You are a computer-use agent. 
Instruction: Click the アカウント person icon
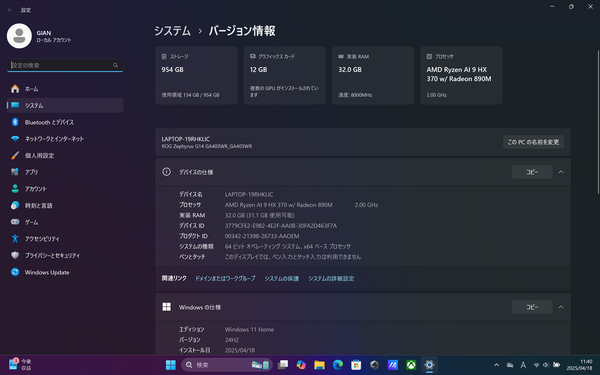15,189
